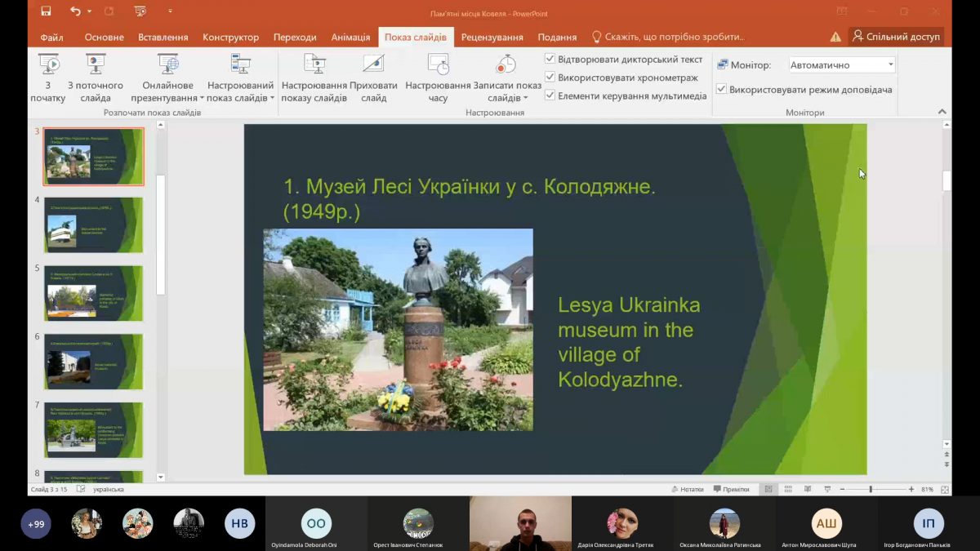The width and height of the screenshot is (980, 551).
Task: Toggle the use presenter view checkbox
Action: (x=722, y=89)
